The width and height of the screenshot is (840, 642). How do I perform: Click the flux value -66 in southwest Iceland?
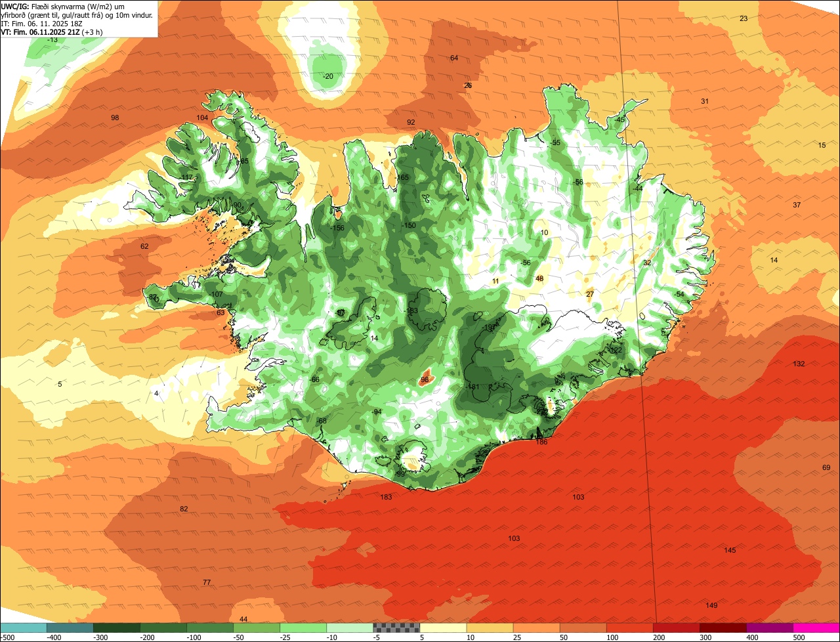[314, 380]
